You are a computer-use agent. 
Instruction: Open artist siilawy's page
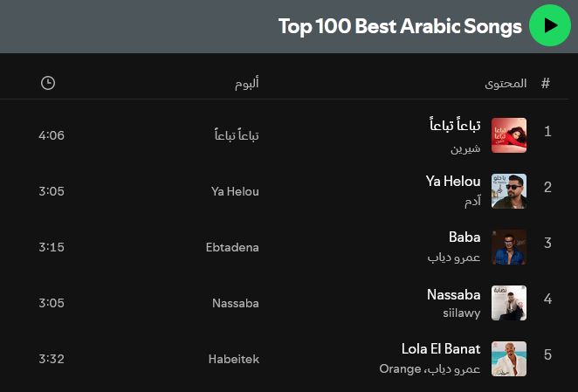pyautogui.click(x=462, y=313)
